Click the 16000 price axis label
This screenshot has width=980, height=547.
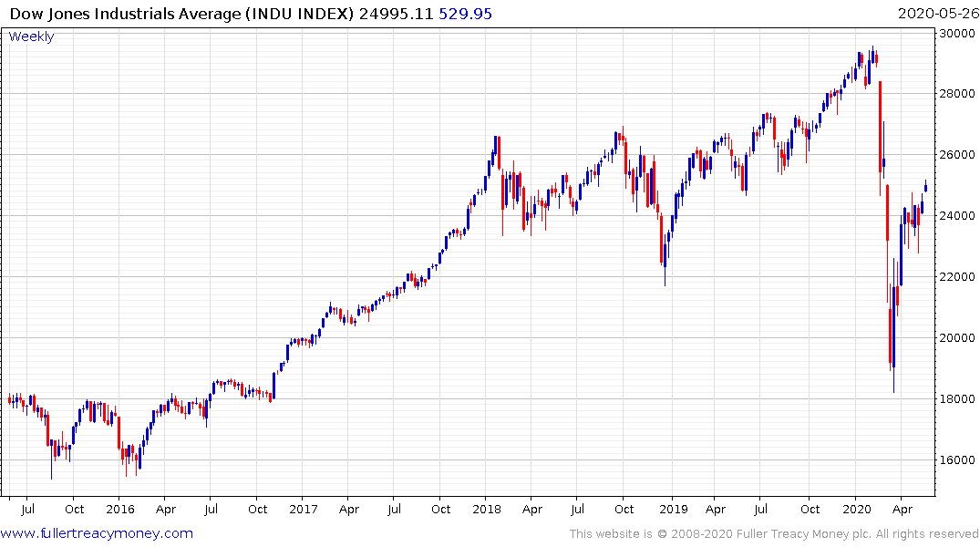pos(957,460)
